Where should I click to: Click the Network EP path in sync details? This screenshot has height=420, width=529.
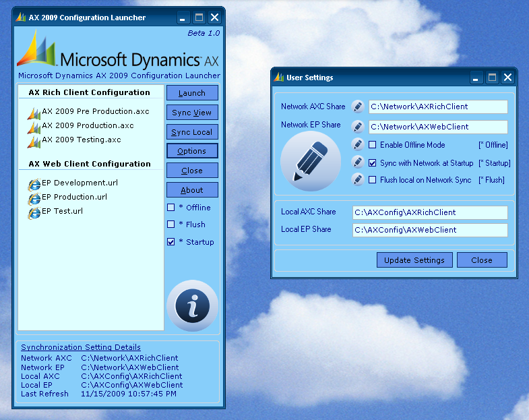130,367
